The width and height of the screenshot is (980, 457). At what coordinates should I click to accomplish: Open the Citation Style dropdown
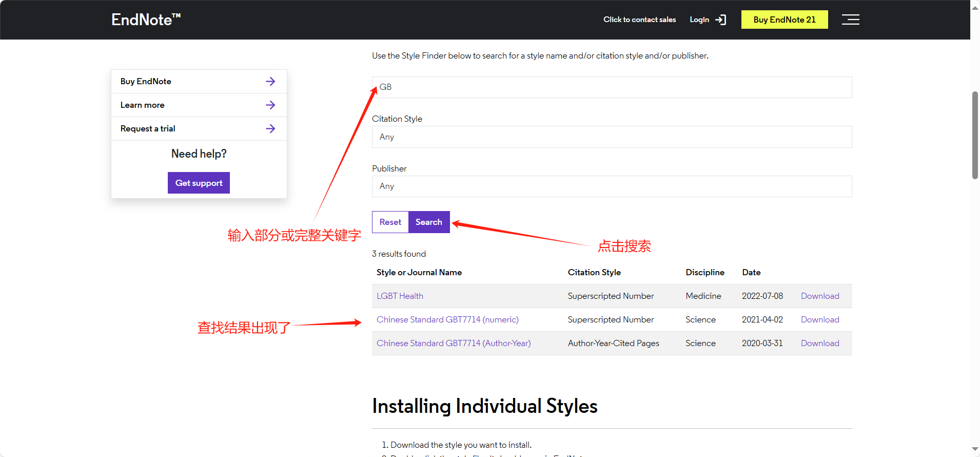[612, 137]
